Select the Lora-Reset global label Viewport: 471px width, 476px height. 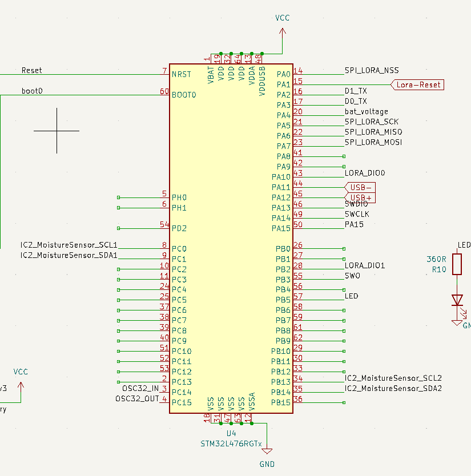(x=417, y=84)
